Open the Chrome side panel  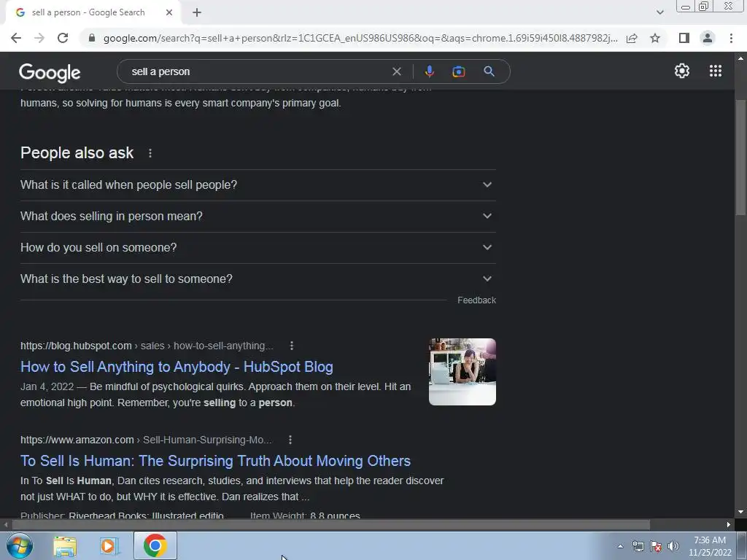pos(684,38)
